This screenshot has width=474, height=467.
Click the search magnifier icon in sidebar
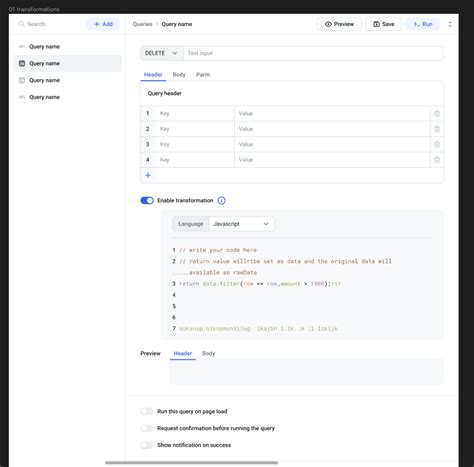(22, 24)
